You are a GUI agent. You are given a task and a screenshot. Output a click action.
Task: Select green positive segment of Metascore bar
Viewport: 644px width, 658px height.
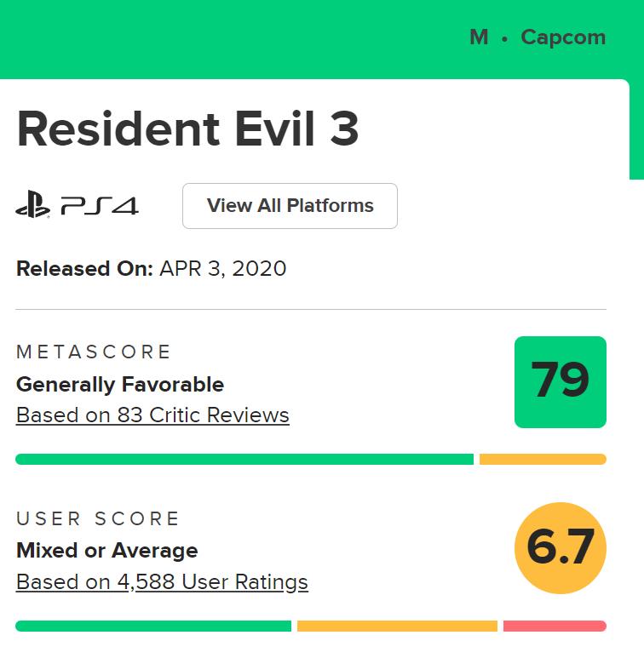tap(244, 460)
